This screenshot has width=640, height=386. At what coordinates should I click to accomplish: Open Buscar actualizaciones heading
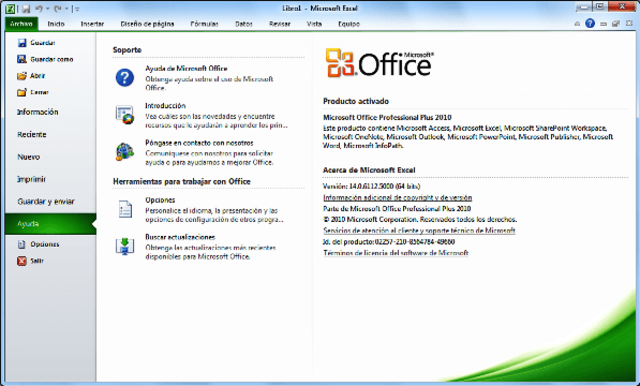click(x=180, y=237)
